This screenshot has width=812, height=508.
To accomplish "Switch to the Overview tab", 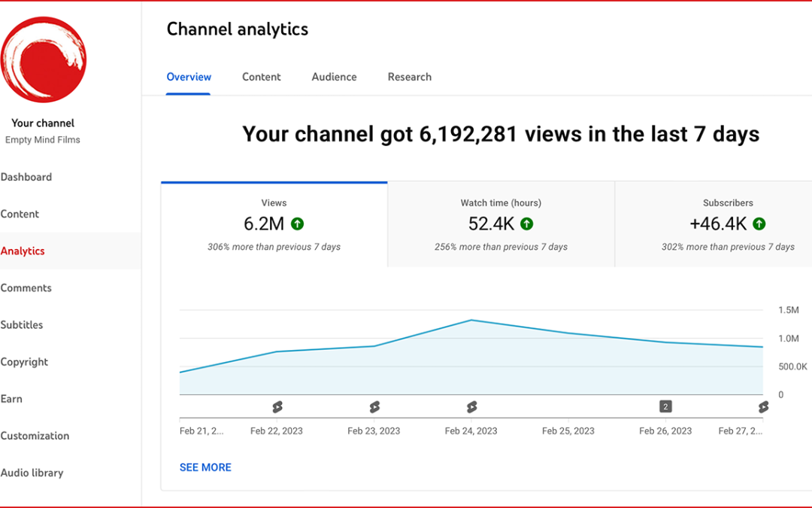I will pos(189,77).
